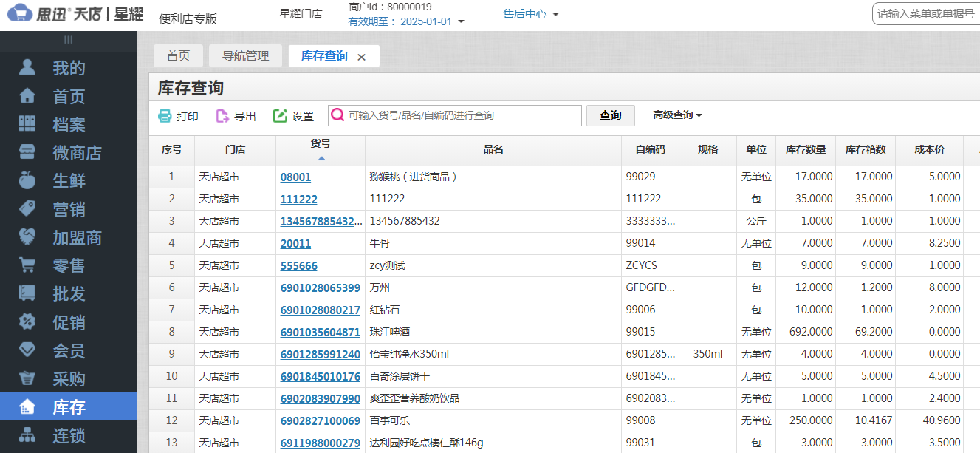980x453 pixels.
Task: Click the 思迅天店 cloud logo
Action: [20, 13]
